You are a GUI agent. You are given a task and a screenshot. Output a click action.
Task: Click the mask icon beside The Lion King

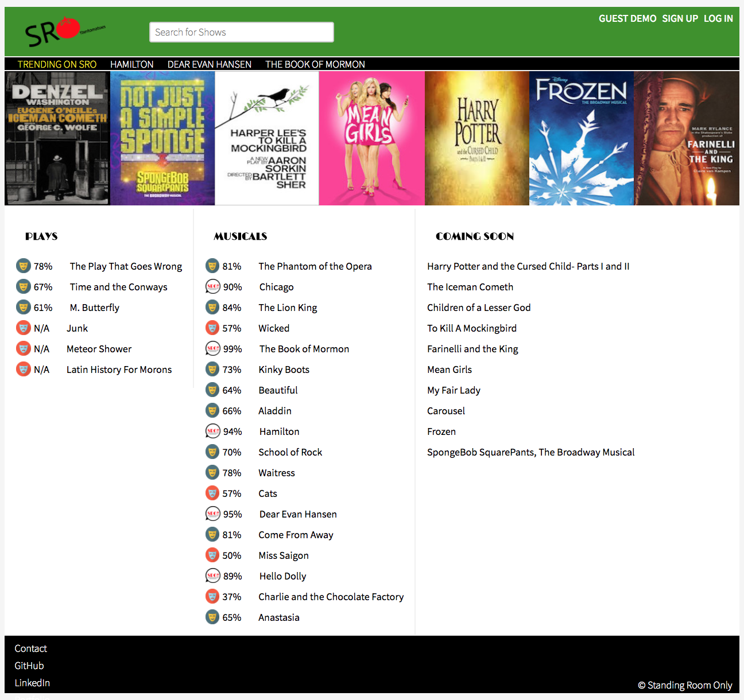tap(212, 307)
